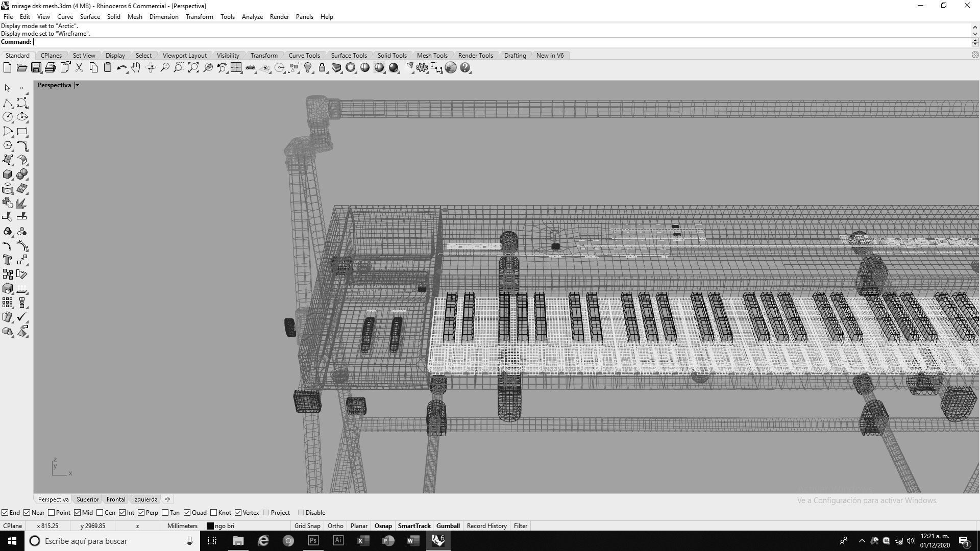Click the Help question mark icon
The height and width of the screenshot is (551, 980).
click(x=465, y=67)
